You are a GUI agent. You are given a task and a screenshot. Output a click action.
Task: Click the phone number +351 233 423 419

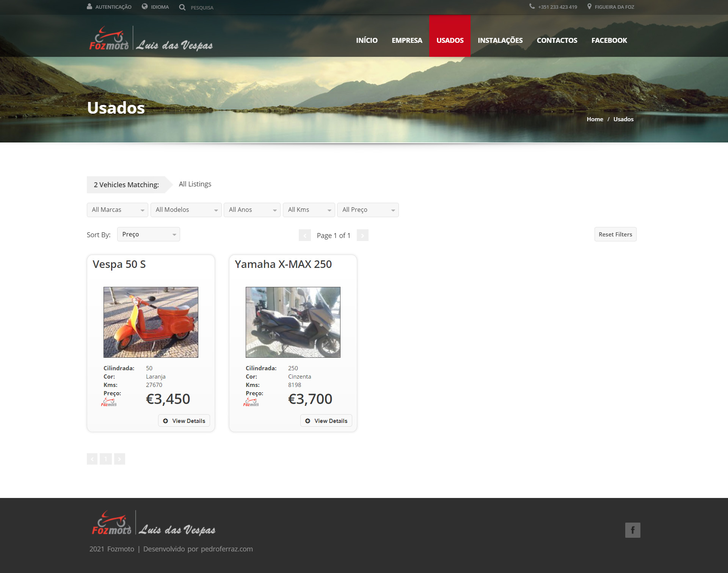point(557,7)
